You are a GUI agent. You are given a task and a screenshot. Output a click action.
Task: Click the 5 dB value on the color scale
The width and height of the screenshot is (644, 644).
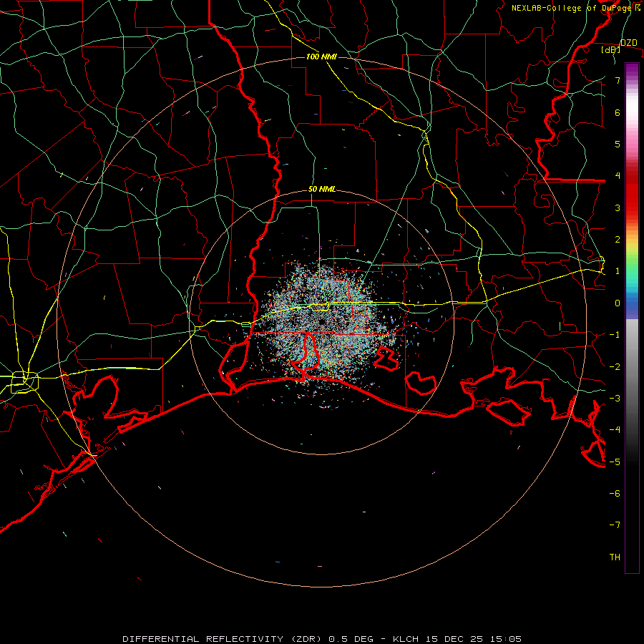(618, 144)
